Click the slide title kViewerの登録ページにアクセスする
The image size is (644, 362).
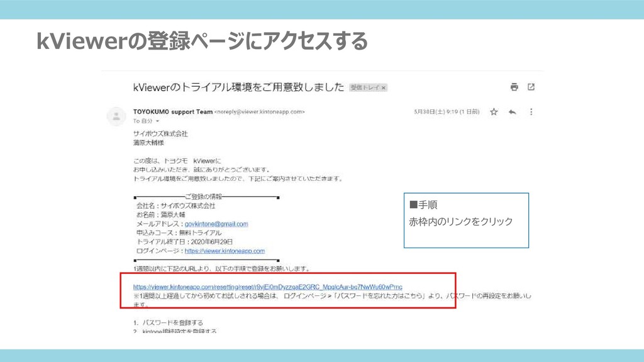pos(202,41)
